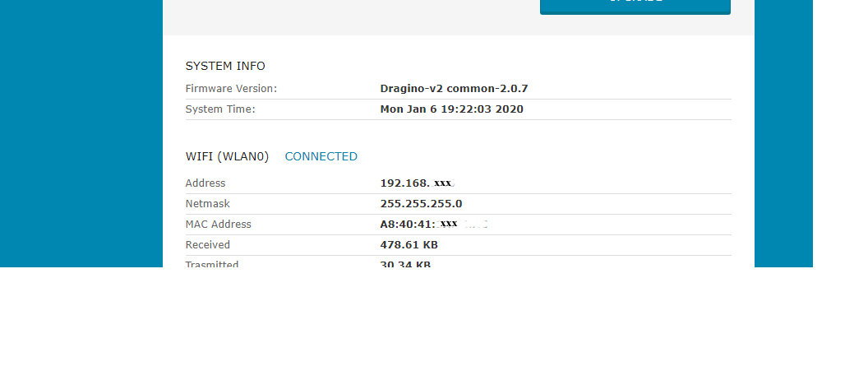Select the Address label under WiFi
The width and height of the screenshot is (868, 380).
205,183
